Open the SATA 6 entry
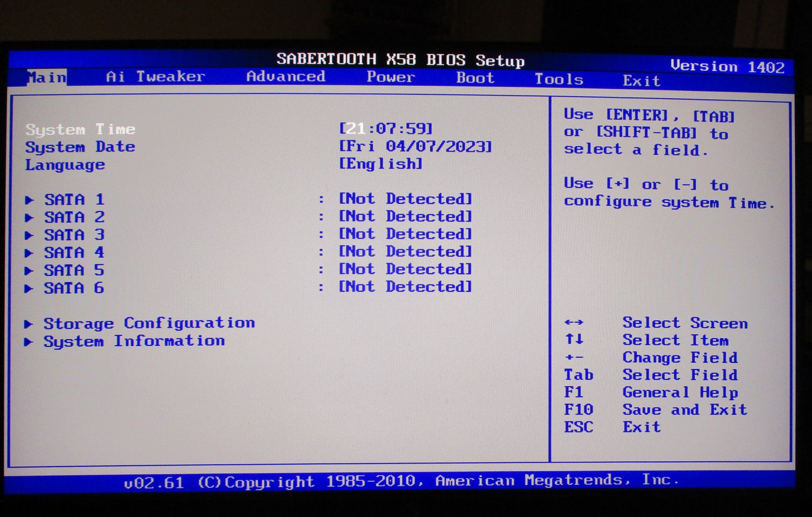 point(74,288)
